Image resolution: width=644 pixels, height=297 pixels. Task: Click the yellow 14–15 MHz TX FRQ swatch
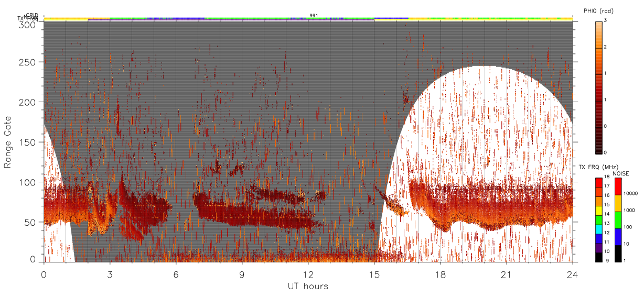point(598,211)
